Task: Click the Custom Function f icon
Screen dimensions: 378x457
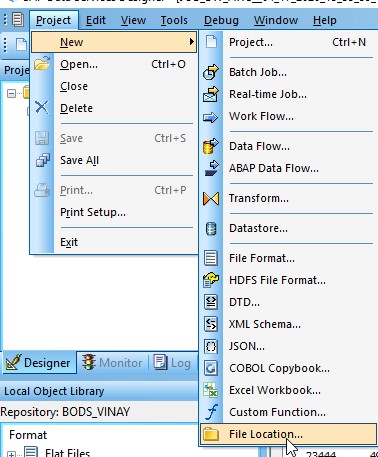Action: point(212,412)
